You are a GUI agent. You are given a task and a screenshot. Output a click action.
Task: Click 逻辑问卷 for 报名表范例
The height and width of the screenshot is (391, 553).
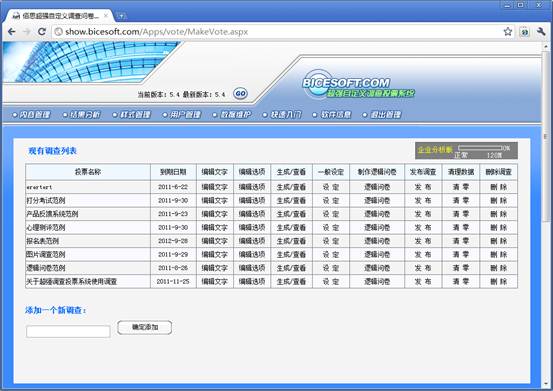coord(377,241)
